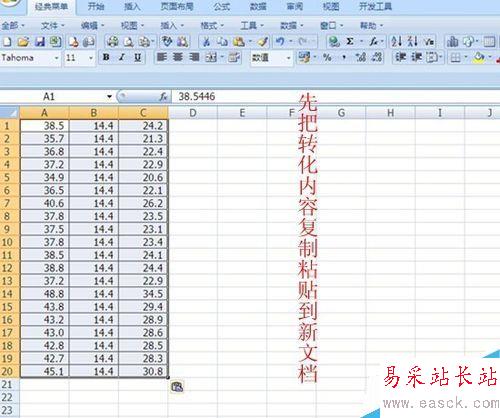
Task: Click the fx button beside formula bar
Action: point(163,97)
